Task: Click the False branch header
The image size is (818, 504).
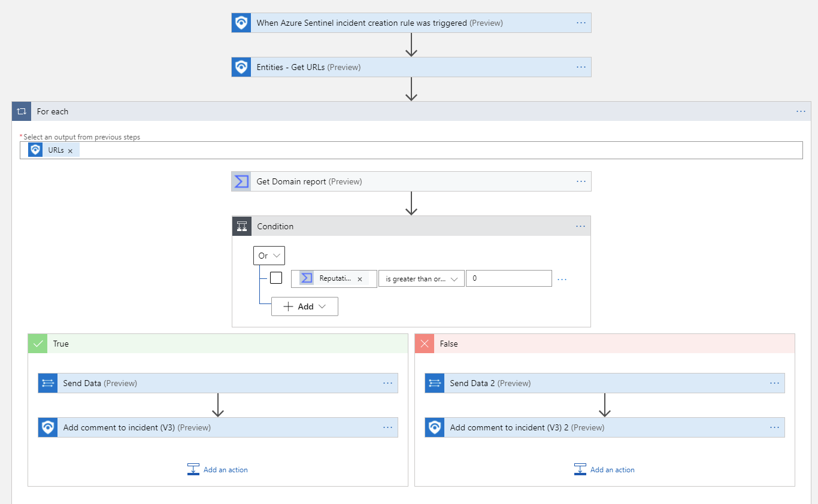Action: 605,344
